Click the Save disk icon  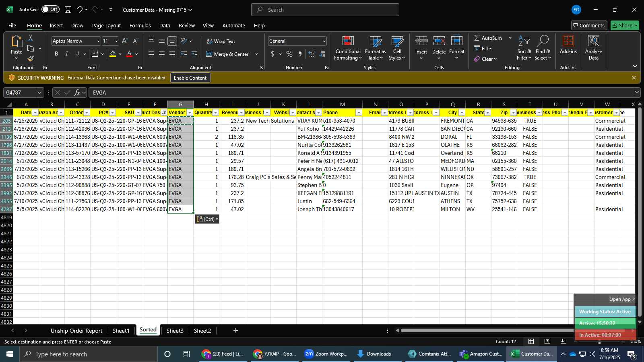click(x=68, y=10)
